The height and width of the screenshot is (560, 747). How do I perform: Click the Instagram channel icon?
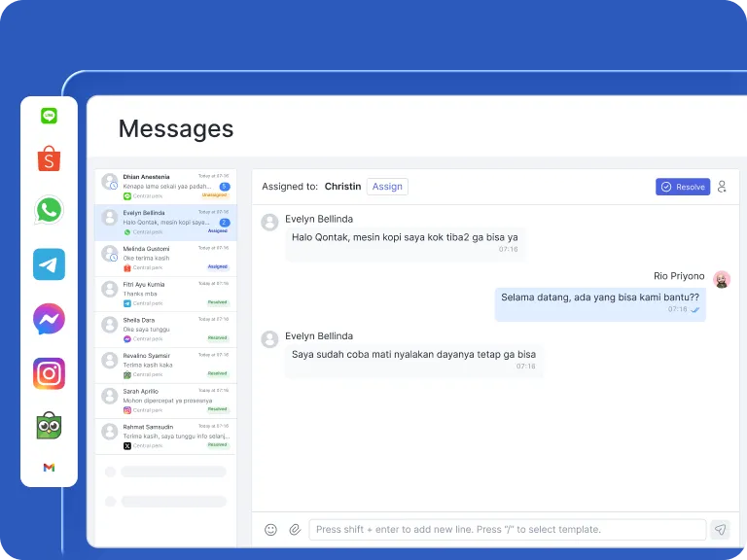pyautogui.click(x=49, y=373)
